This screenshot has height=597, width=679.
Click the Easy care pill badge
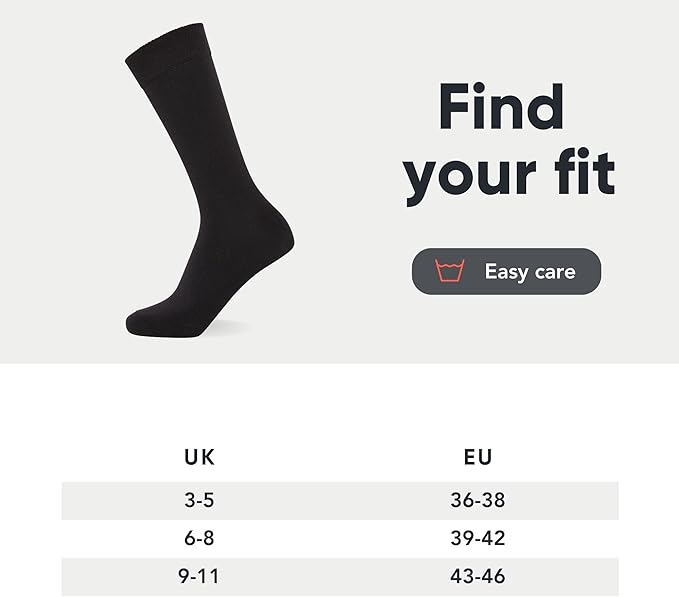click(506, 271)
